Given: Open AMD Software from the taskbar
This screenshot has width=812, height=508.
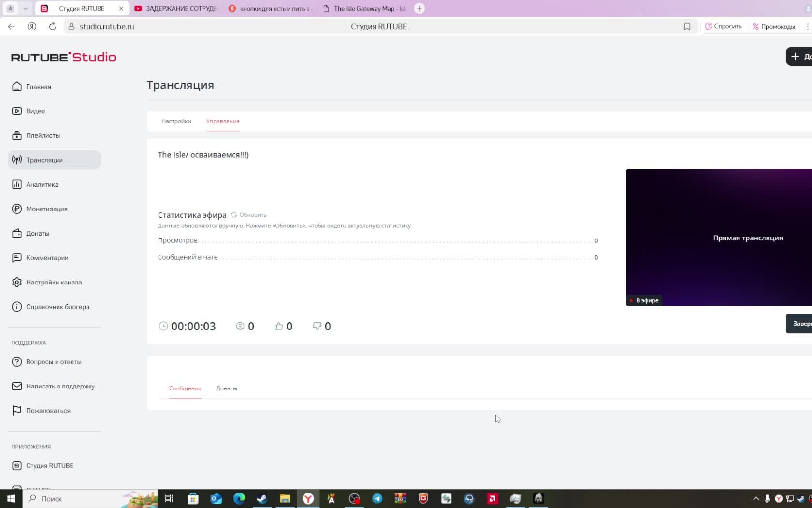Looking at the screenshot, I should [x=493, y=498].
